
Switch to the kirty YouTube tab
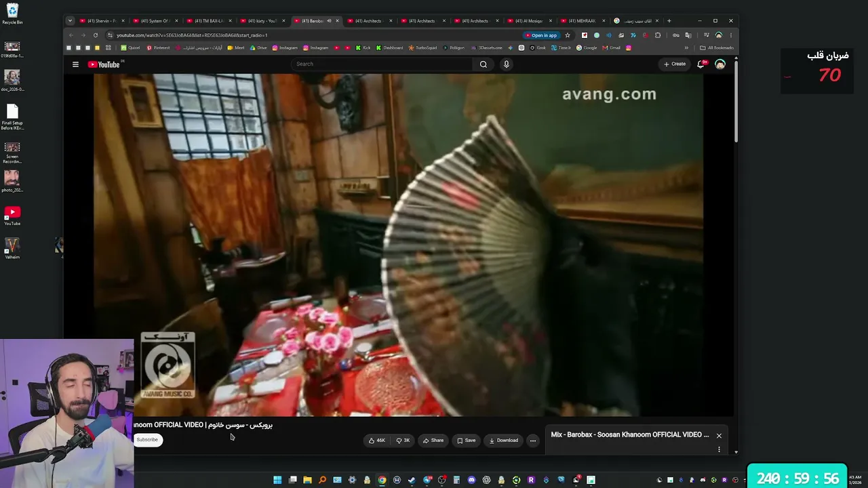262,21
